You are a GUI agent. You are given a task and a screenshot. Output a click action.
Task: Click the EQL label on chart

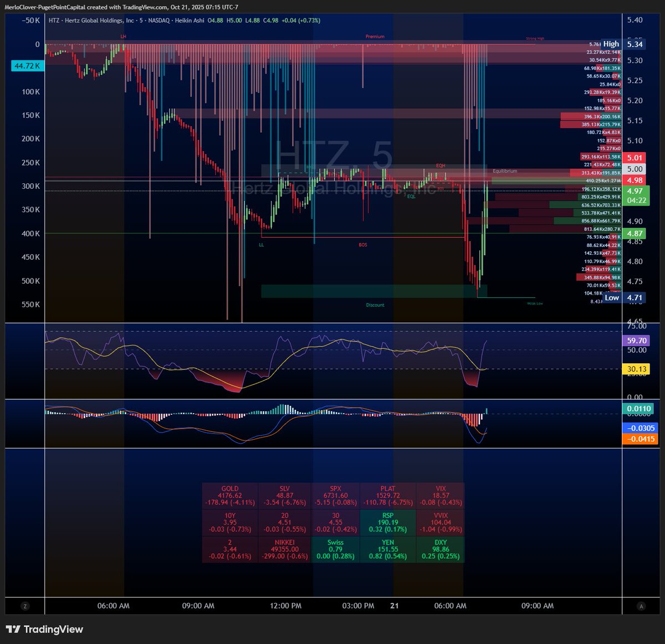[411, 197]
